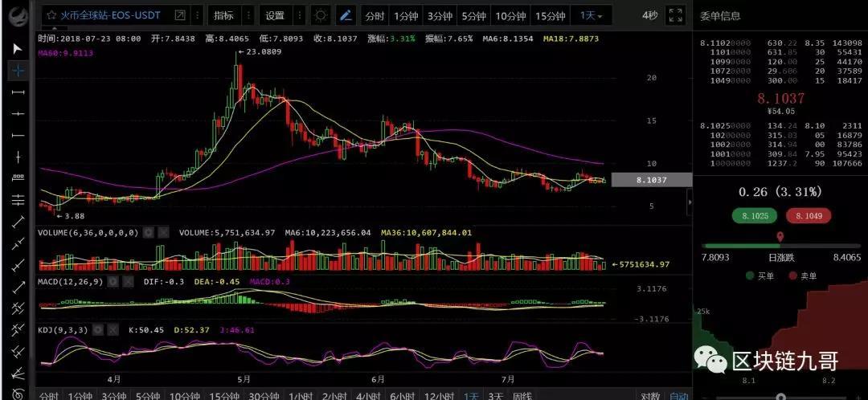Image resolution: width=868 pixels, height=400 pixels.
Task: Switch to 4小时 in bottom timeframe bar
Action: (x=368, y=396)
